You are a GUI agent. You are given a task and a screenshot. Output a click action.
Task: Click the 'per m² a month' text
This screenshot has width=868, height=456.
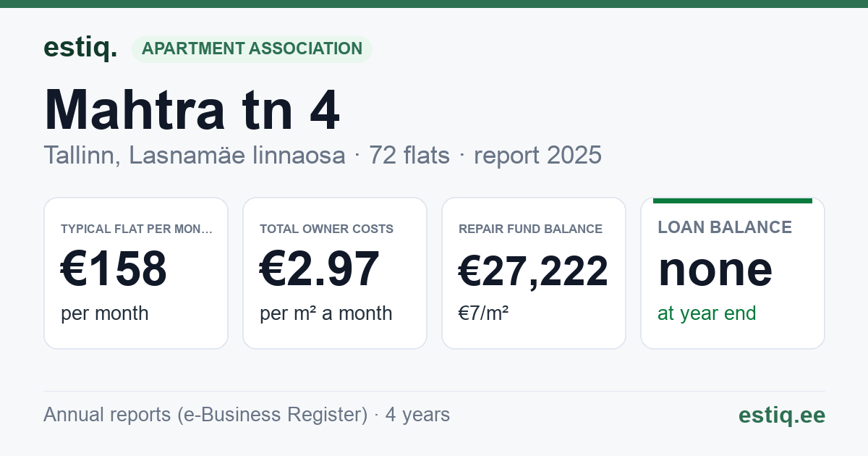coord(325,313)
